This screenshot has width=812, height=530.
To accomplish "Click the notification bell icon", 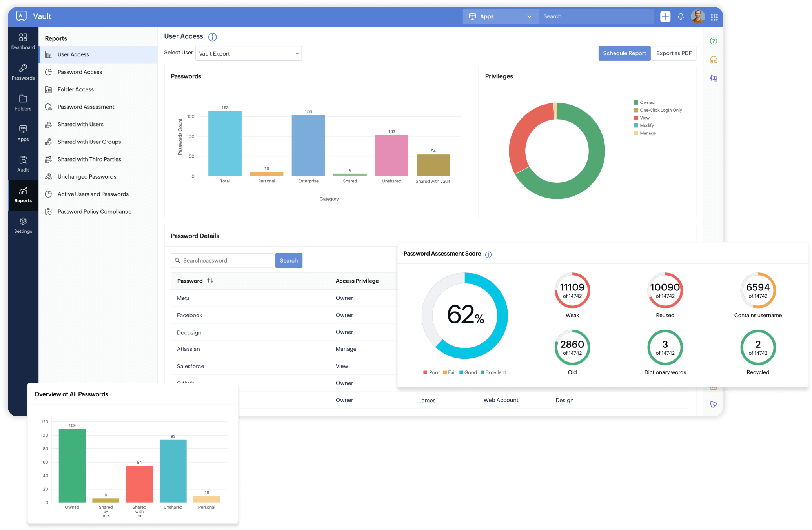I will [681, 16].
